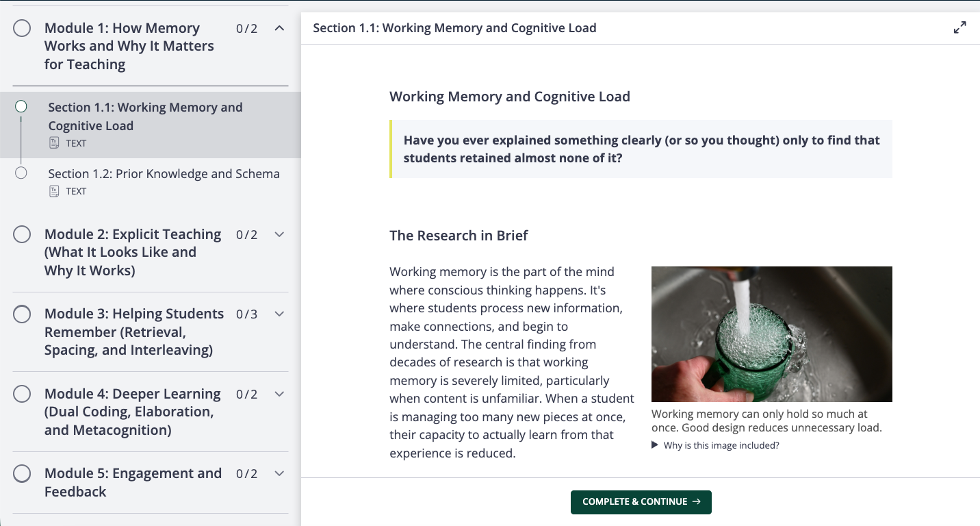Click the header title 'Section 1.1: Working Memory and Cognitive Load'

454,28
